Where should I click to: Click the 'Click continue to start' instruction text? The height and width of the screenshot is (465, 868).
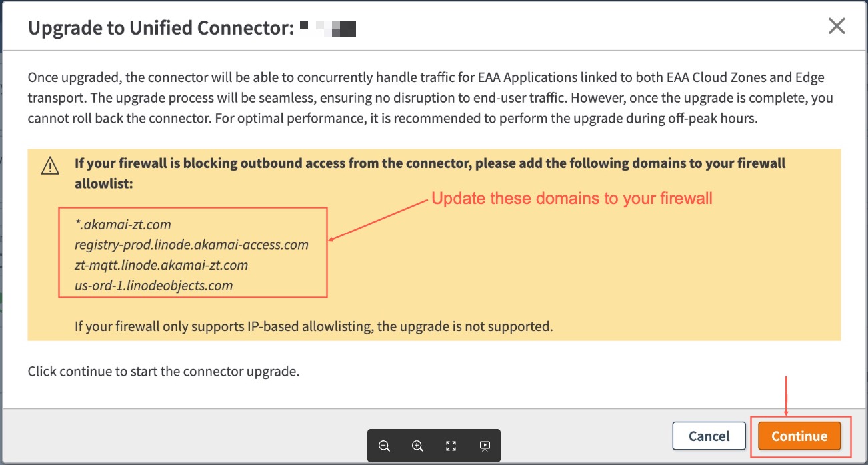click(x=163, y=371)
